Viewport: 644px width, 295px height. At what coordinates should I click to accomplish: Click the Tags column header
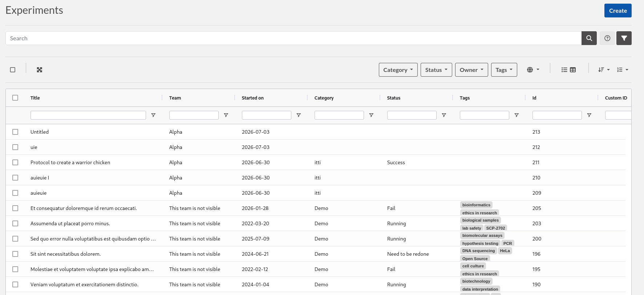coord(465,98)
